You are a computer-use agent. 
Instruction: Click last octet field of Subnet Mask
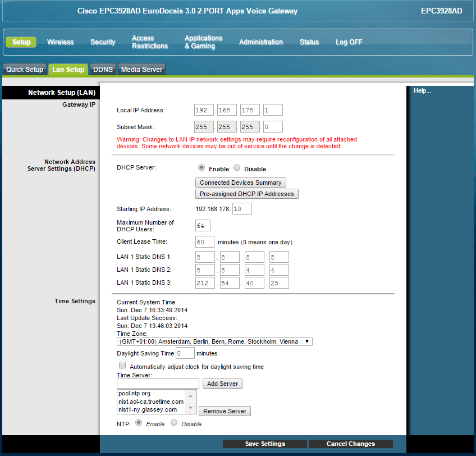click(x=273, y=127)
